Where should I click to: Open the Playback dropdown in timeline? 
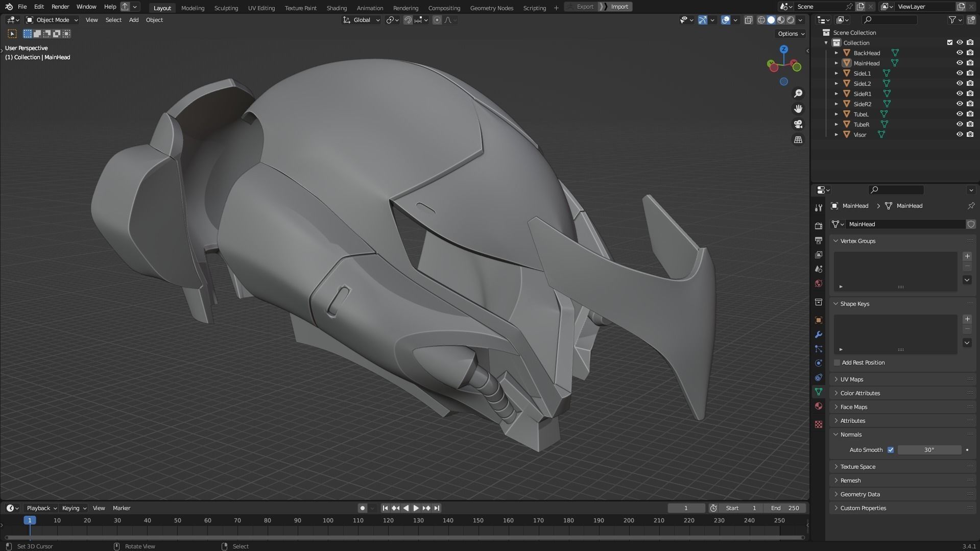41,508
